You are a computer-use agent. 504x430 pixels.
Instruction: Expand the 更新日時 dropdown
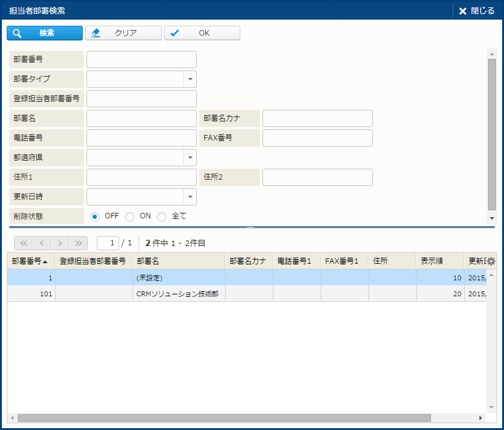point(189,197)
